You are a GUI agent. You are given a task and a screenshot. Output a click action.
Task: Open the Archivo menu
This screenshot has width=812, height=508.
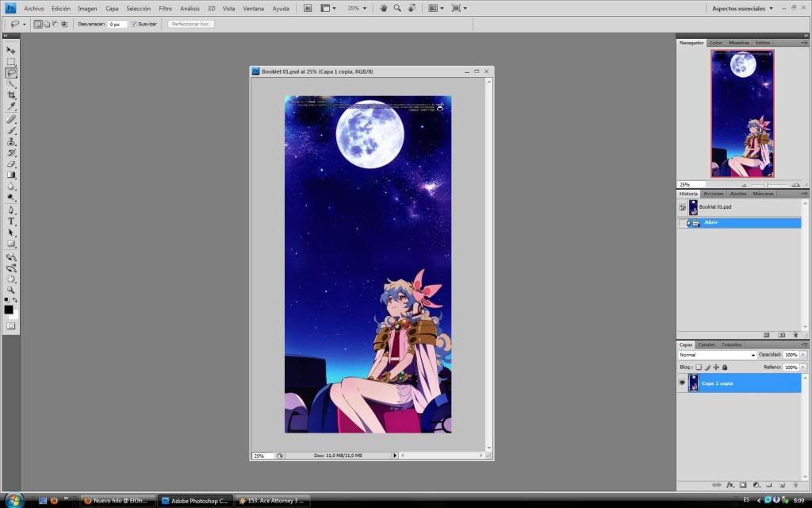click(x=33, y=8)
